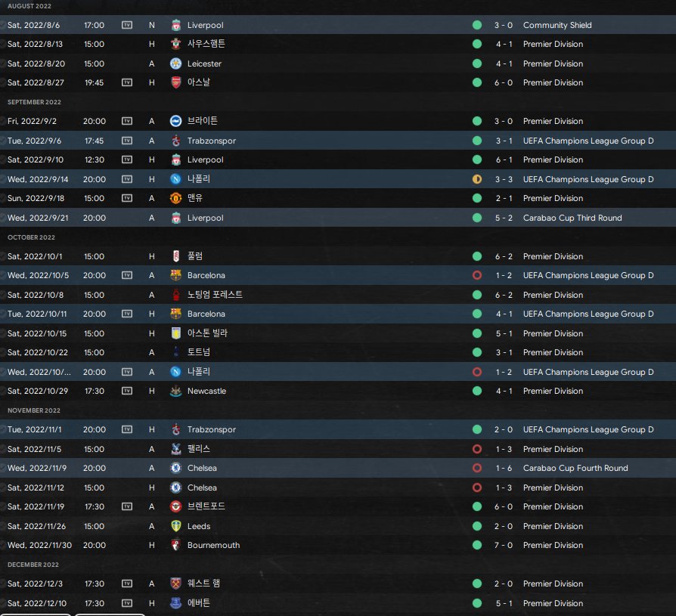Click the Arsenal club badge icon
The image size is (676, 616).
[176, 82]
